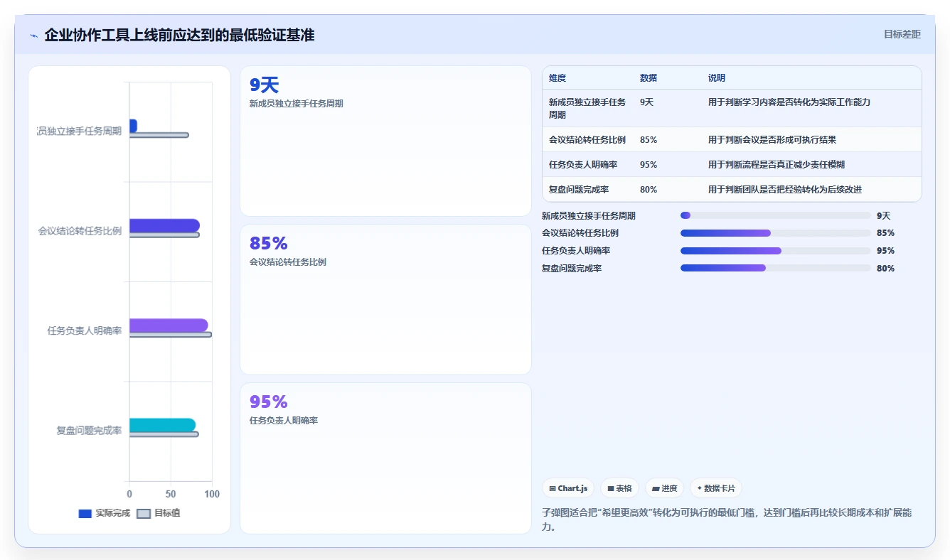950x560 pixels.
Task: Click the 95% progress bar for 任务负责人明确率
Action: click(x=775, y=251)
